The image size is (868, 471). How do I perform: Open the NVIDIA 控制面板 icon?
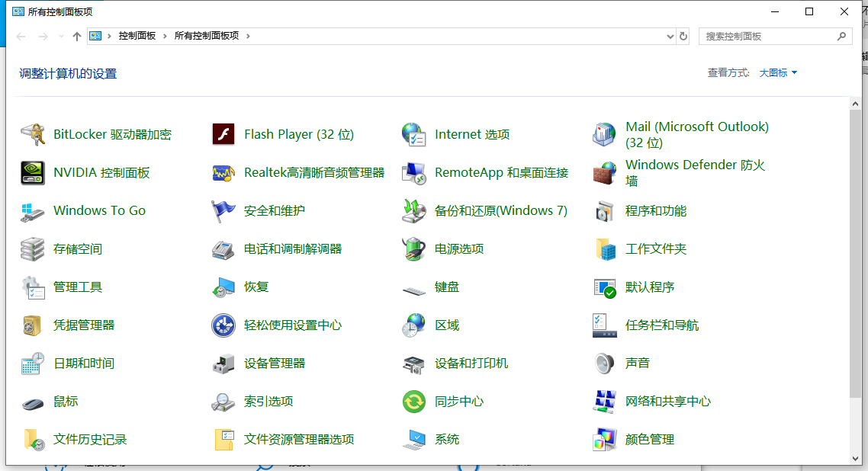pos(33,173)
